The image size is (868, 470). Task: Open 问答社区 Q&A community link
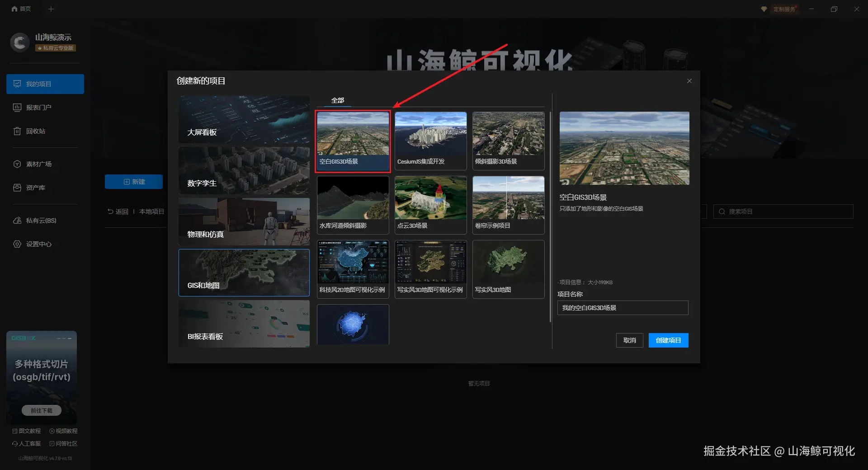coord(63,444)
